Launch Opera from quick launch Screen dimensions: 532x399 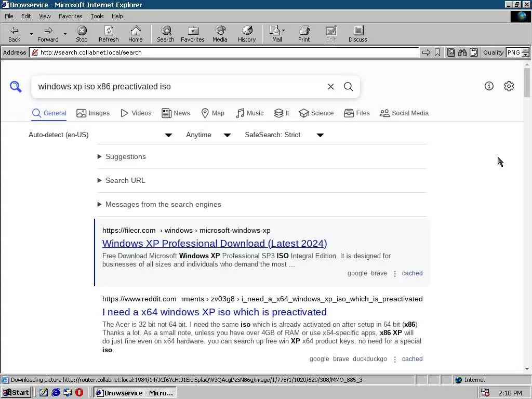79,393
